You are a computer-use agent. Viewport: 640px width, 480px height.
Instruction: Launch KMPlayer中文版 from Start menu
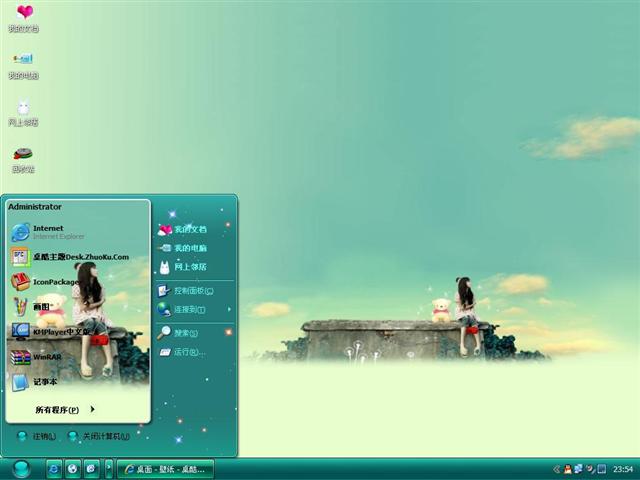(51, 332)
